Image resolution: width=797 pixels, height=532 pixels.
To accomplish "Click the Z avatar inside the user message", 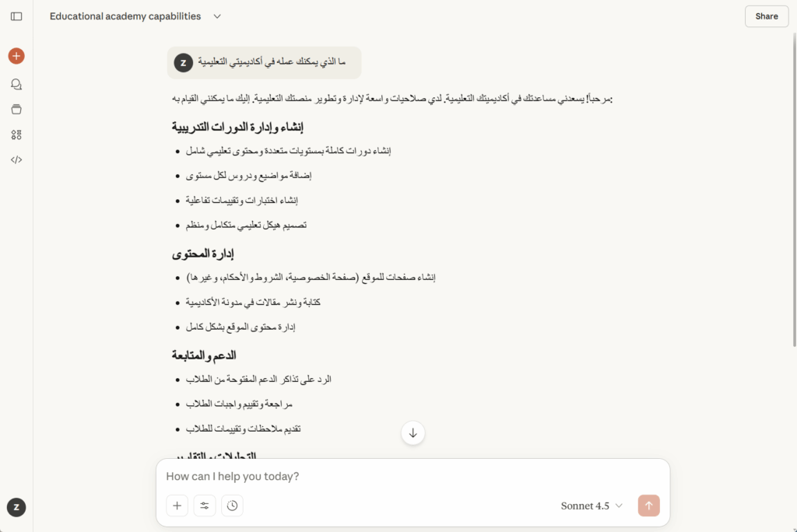I will 184,62.
